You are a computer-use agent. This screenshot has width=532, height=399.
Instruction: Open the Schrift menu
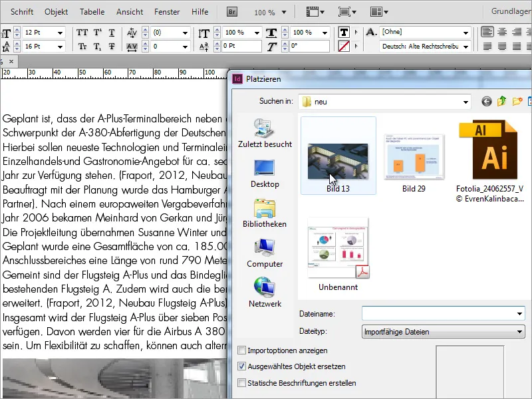point(22,12)
